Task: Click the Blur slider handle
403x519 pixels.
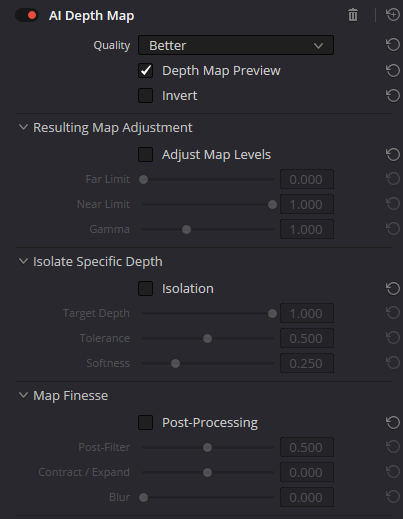Action: pos(144,498)
